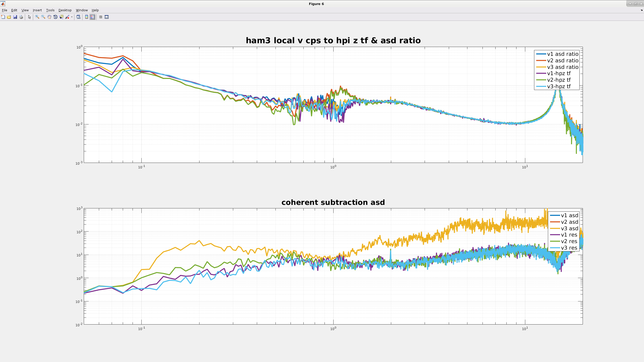Screen dimensions: 644x362
Task: Open the Window menu
Action: [82, 10]
